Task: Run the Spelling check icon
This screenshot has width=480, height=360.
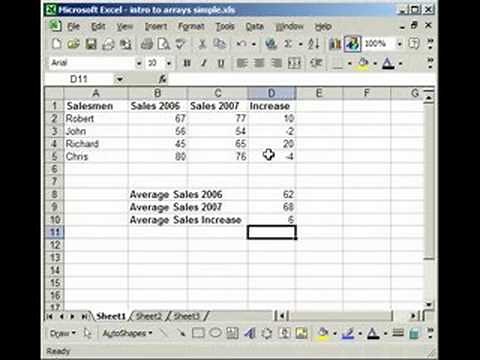Action: 180,44
